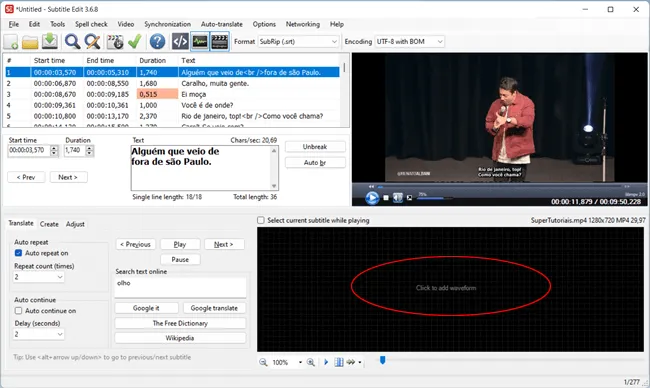Open the waveform speed arrow dropdown
The image size is (650, 388).
[360, 362]
